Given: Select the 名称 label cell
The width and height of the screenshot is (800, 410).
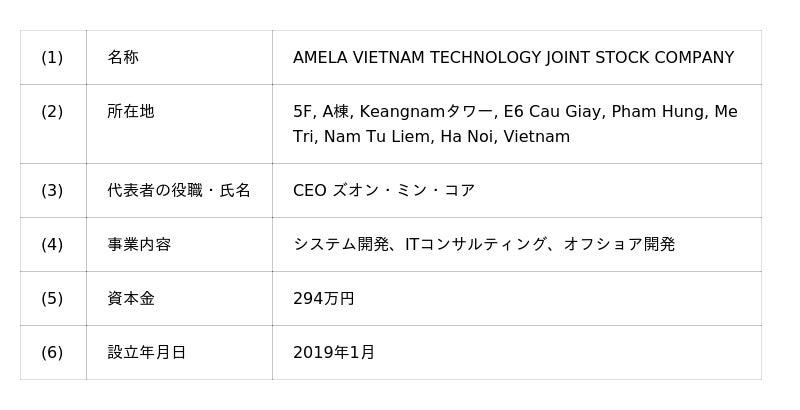Looking at the screenshot, I should (123, 58).
